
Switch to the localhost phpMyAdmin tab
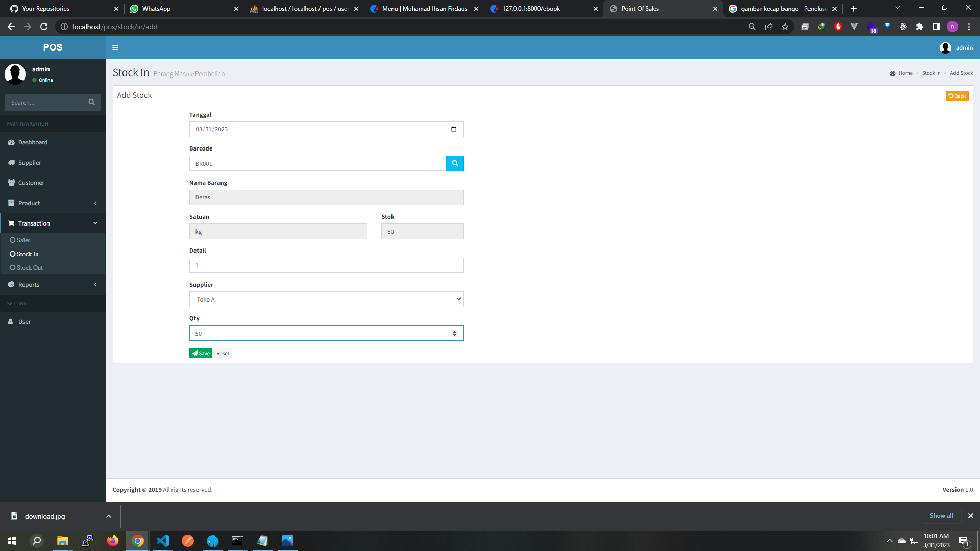tap(304, 9)
